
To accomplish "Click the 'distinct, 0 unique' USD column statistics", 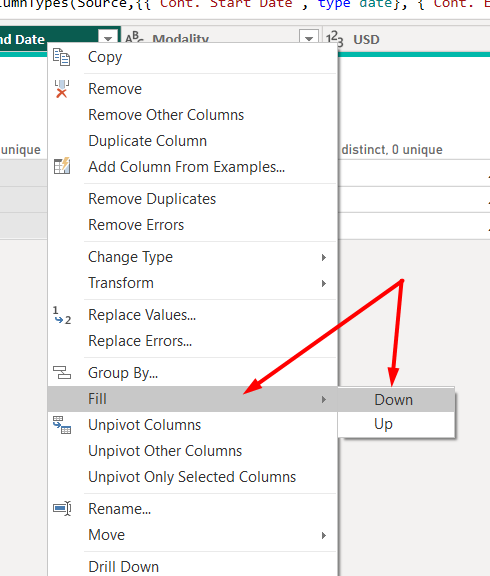I will [x=392, y=150].
